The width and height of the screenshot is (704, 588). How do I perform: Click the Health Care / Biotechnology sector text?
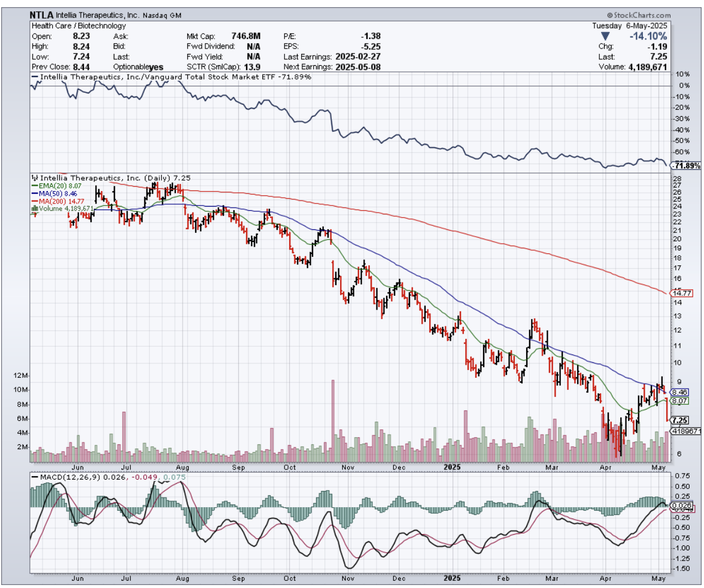[78, 26]
